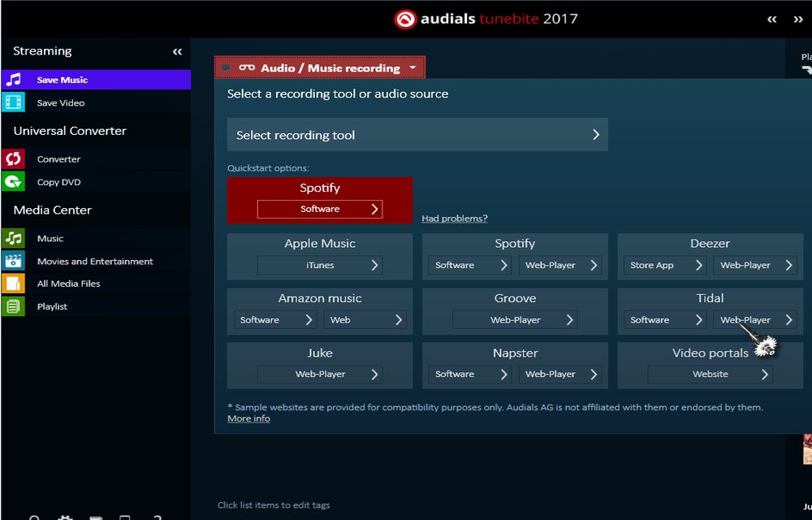Click the 'Select a recording tool or audio source' heading

pos(338,93)
